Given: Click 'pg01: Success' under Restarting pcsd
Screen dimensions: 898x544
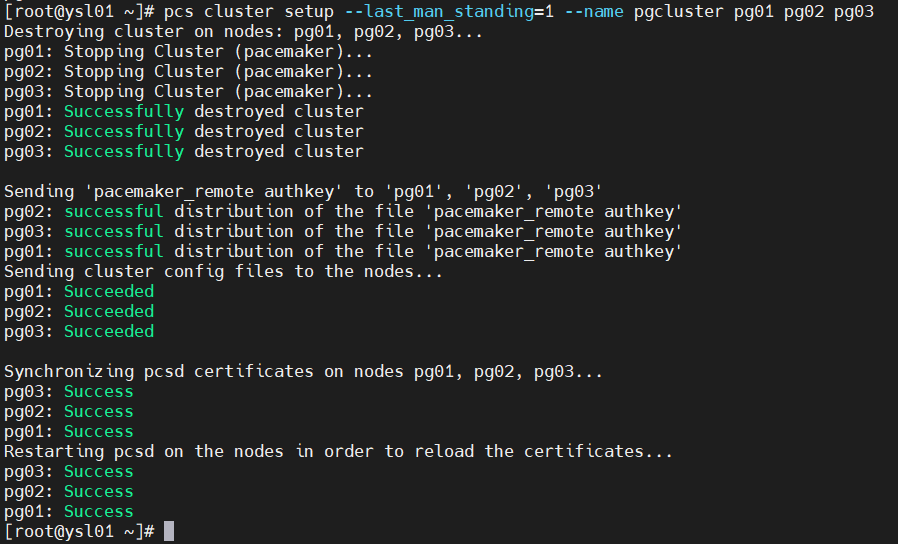Looking at the screenshot, I should [x=69, y=512].
